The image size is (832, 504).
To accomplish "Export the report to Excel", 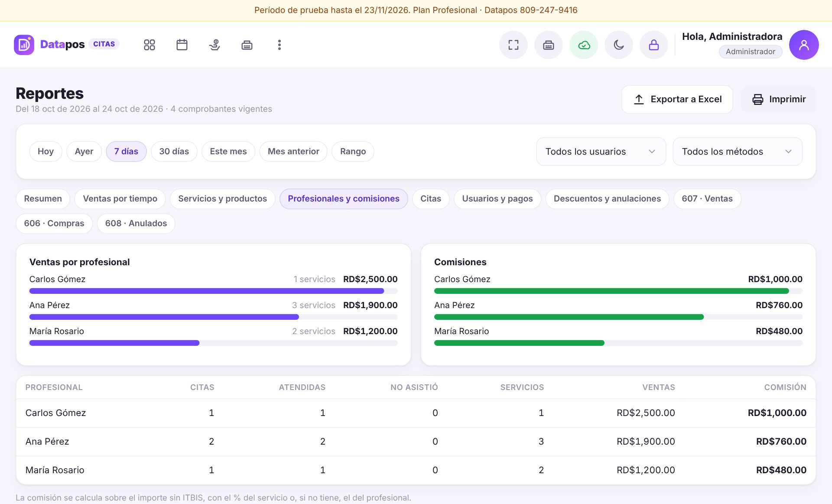I will coord(677,99).
